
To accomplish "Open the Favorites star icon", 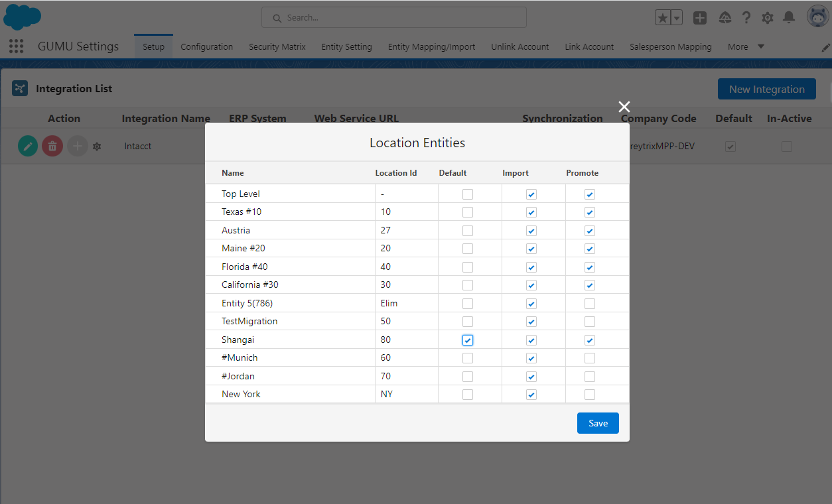I will (663, 18).
